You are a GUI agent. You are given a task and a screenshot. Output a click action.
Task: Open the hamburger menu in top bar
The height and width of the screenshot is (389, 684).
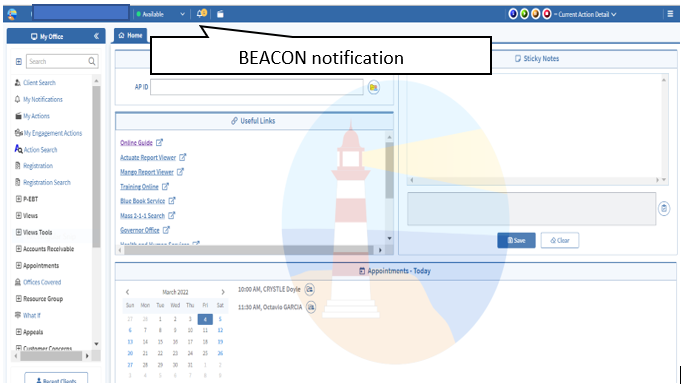(x=670, y=14)
